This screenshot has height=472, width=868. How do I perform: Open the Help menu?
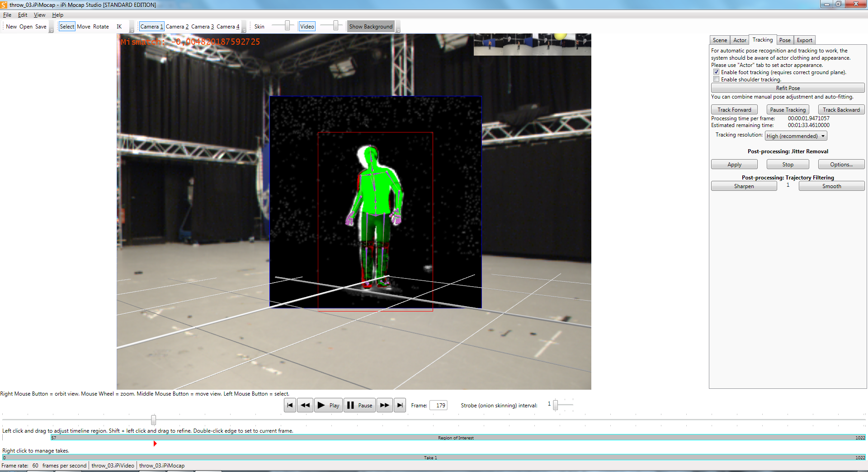pos(57,15)
